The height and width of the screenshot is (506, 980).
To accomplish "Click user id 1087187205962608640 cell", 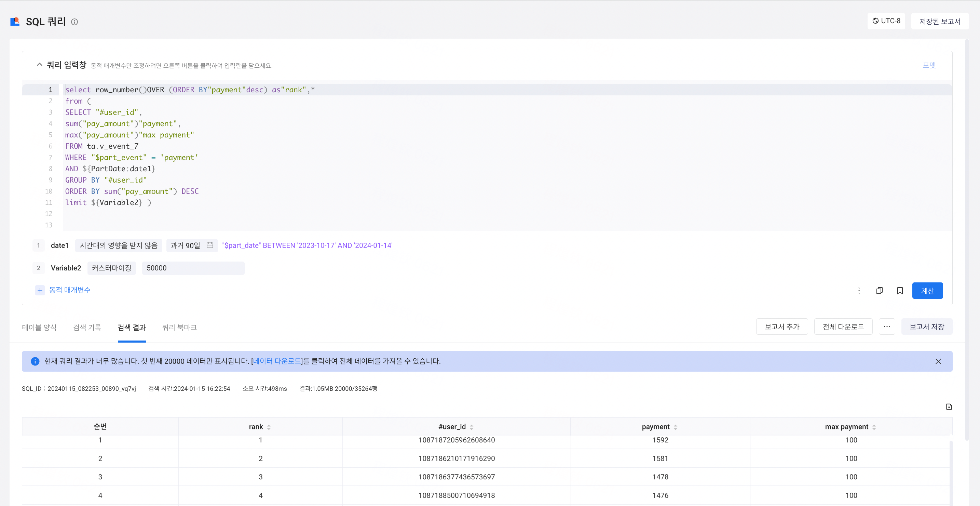I will (x=457, y=440).
